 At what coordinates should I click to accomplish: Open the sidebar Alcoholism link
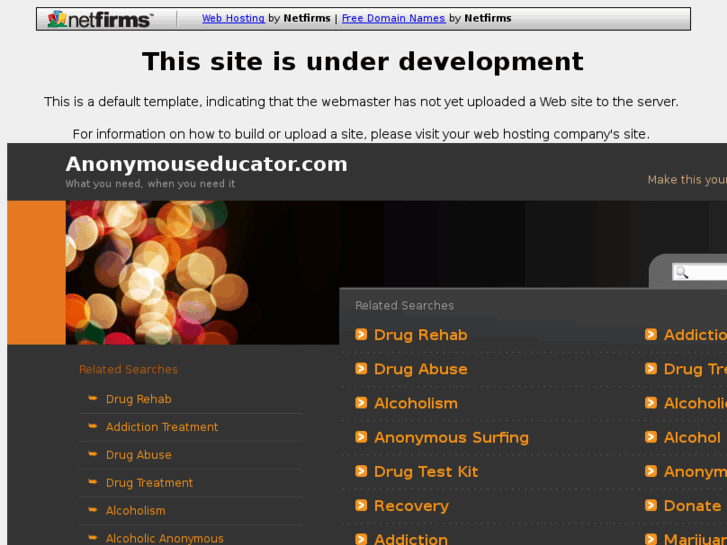coord(135,511)
